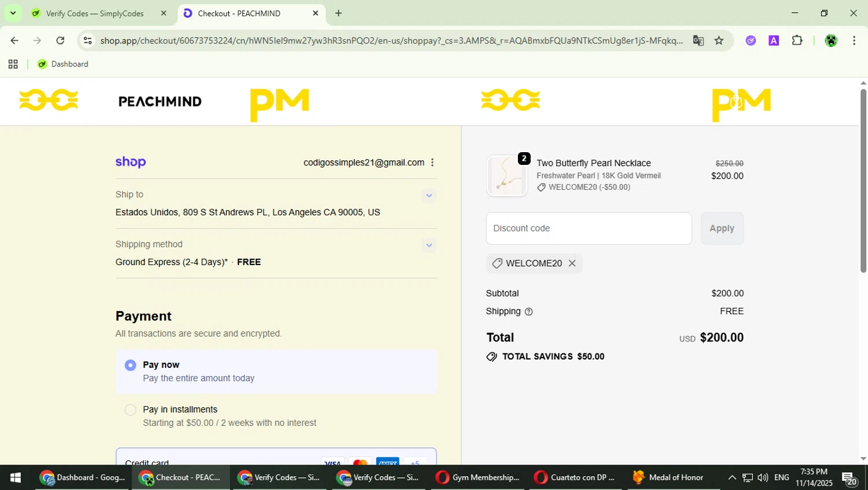
Task: Click the Two Butterfly Pearl Necklace thumbnail
Action: (507, 176)
